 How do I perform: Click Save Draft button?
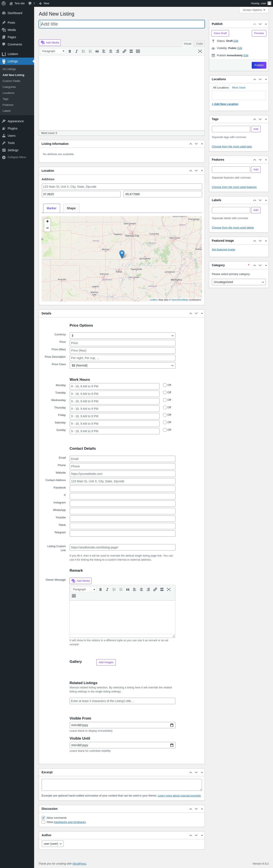tap(220, 33)
